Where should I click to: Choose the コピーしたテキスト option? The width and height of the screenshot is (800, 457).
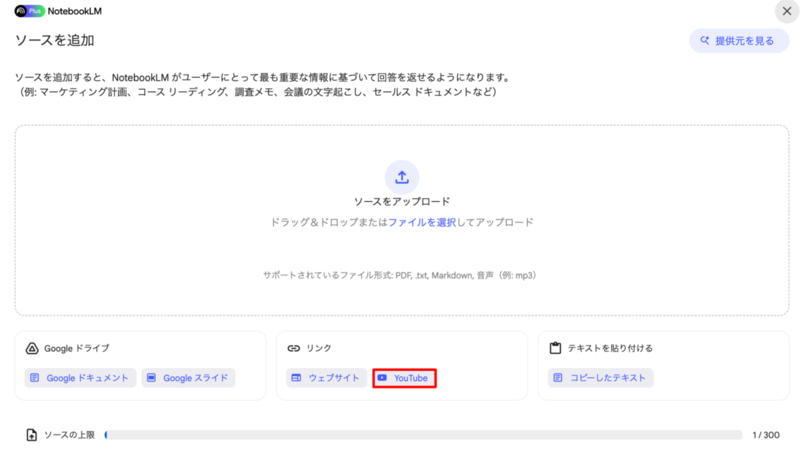(x=601, y=378)
